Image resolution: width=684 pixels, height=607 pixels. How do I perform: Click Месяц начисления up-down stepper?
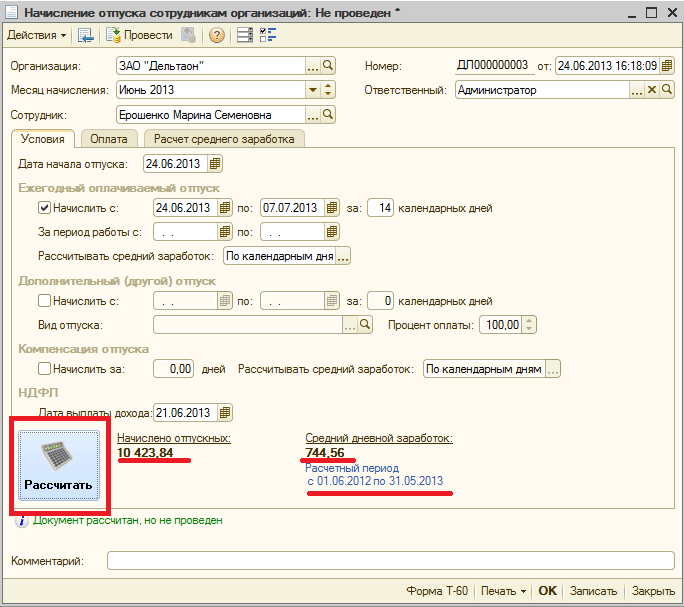click(328, 90)
